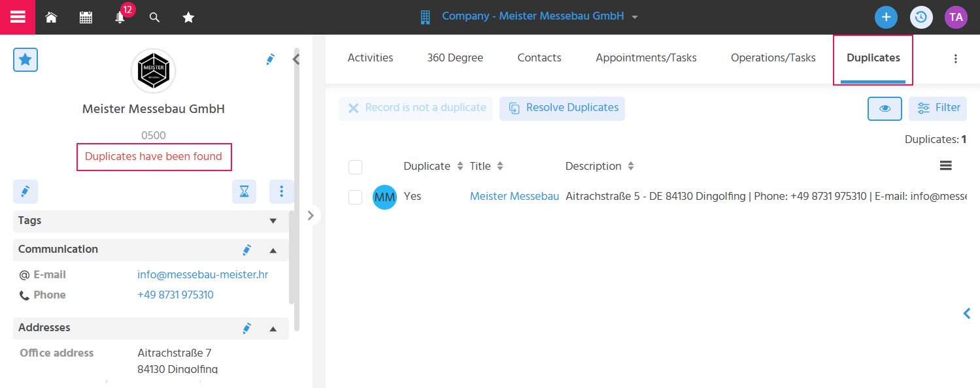Screen dimensions: 980x388
Task: Edit company logo pencil beside the logo
Action: click(270, 59)
